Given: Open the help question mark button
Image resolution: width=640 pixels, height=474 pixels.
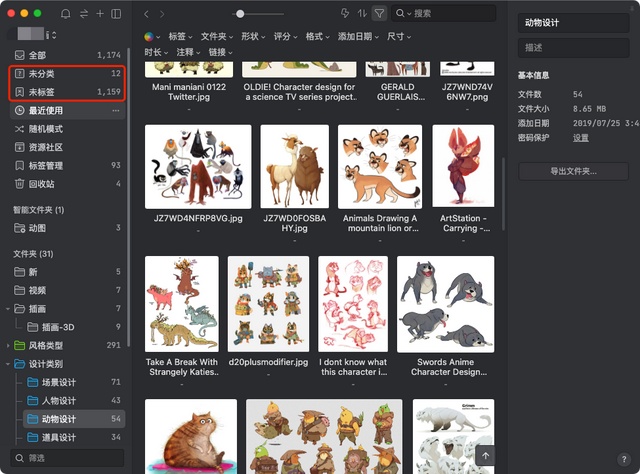Looking at the screenshot, I should [x=624, y=459].
